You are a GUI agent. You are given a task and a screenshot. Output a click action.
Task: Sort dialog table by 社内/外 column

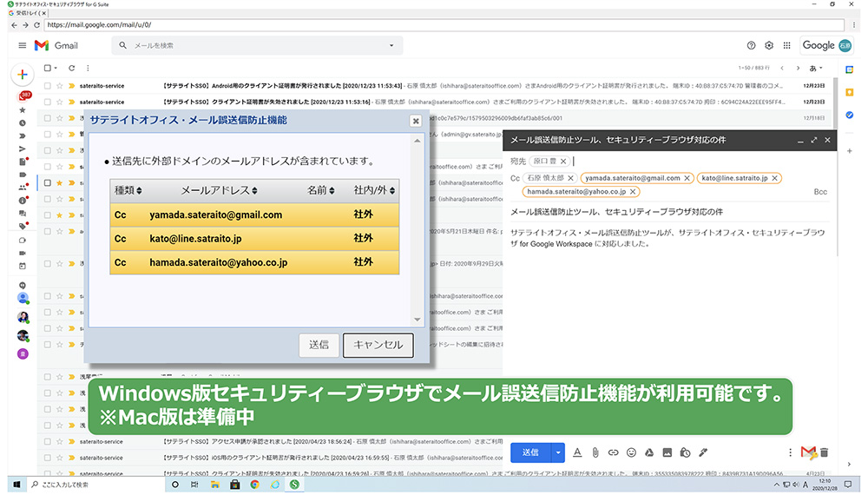[374, 190]
